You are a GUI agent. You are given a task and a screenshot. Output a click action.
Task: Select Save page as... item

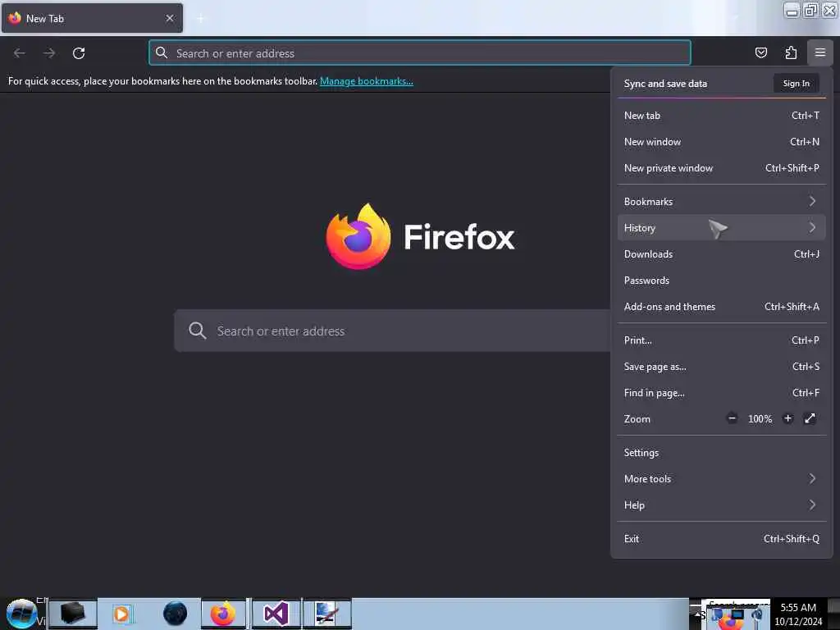(722, 367)
